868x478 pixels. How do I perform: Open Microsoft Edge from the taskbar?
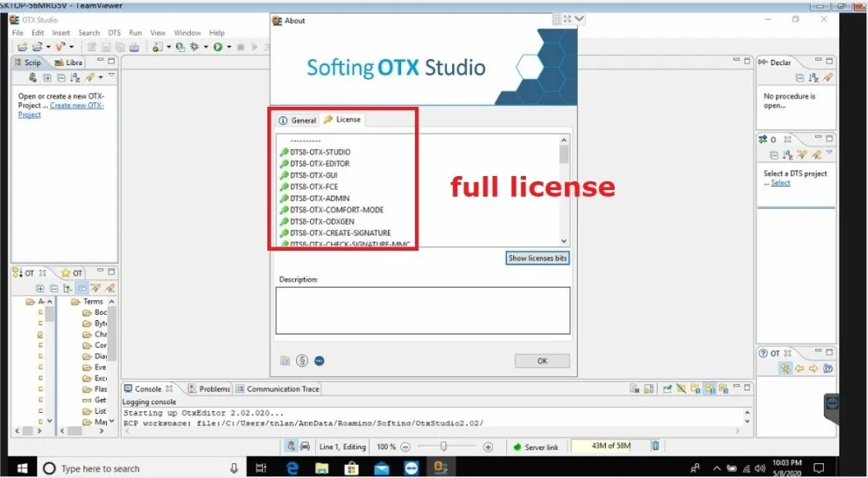click(293, 468)
